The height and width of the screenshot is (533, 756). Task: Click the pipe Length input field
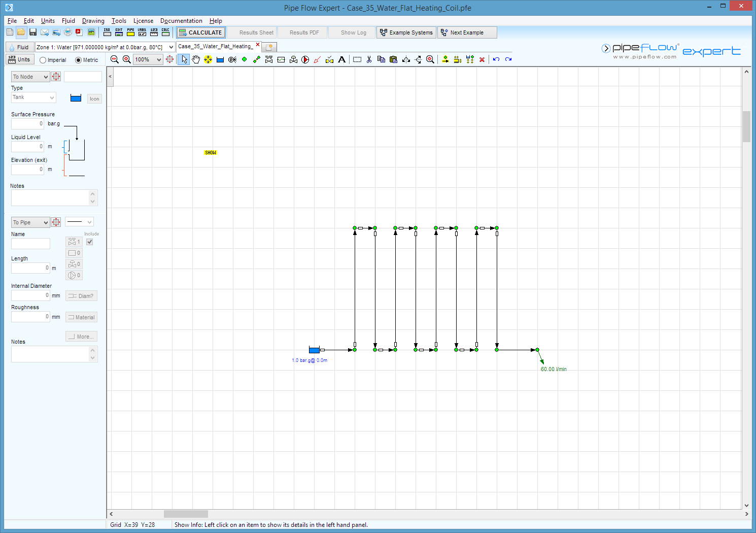[x=30, y=268]
